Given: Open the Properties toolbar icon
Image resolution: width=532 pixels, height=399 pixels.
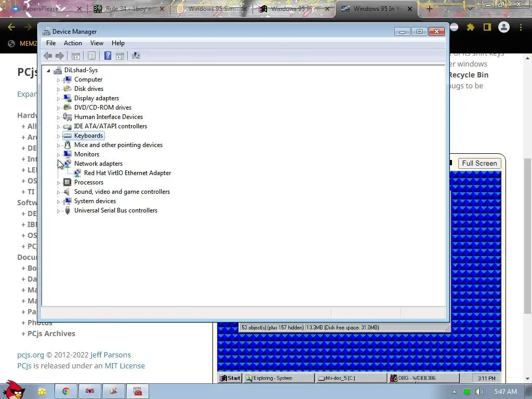Looking at the screenshot, I should point(91,56).
